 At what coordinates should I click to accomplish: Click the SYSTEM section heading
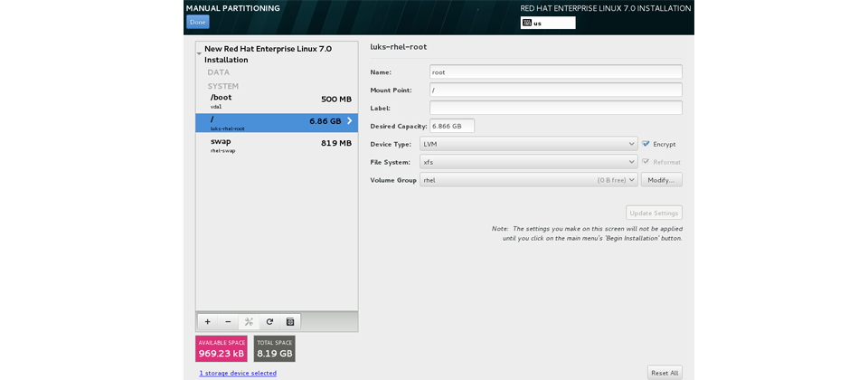(223, 86)
